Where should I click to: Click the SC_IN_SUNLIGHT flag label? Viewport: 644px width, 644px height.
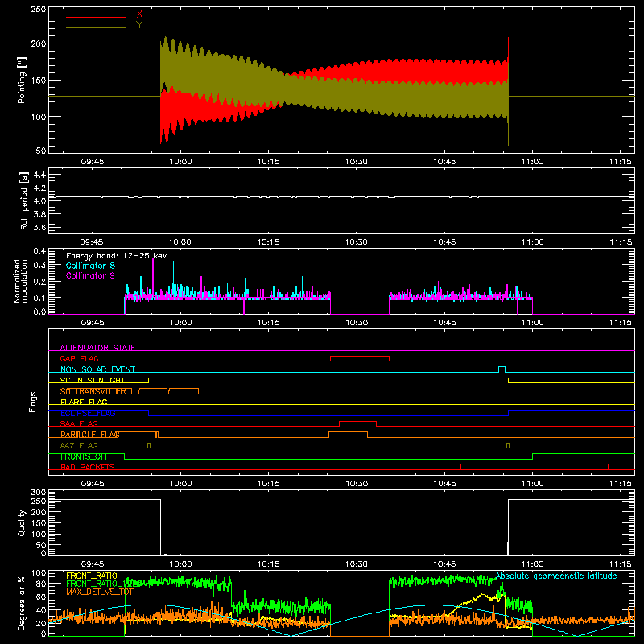click(x=93, y=380)
